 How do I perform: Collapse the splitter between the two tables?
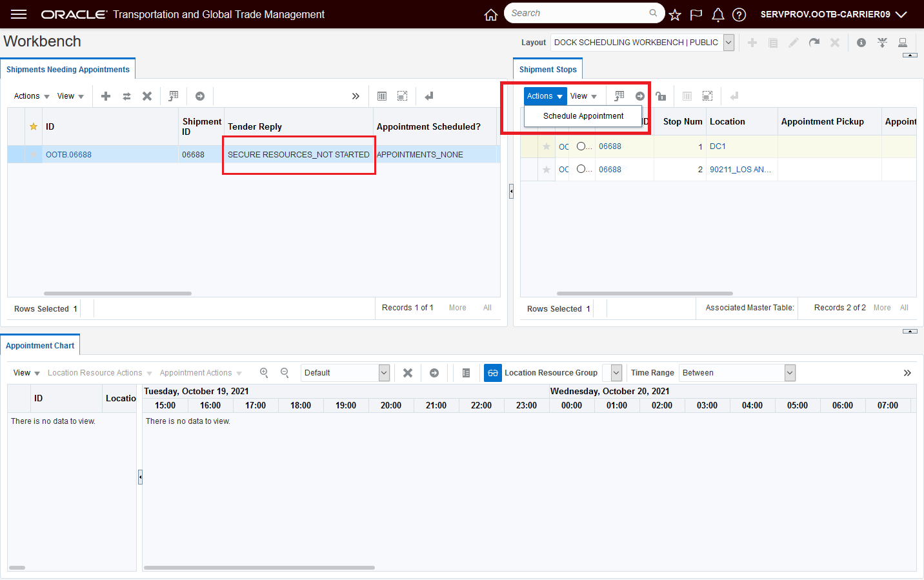click(511, 191)
